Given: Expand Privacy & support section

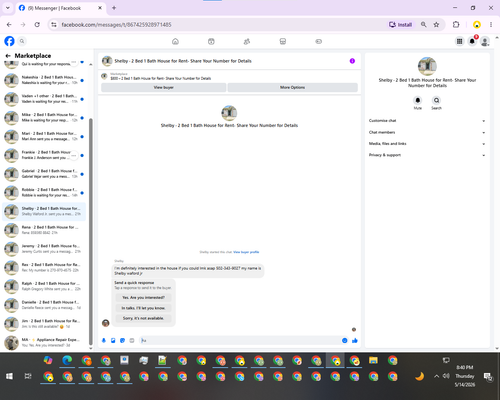Looking at the screenshot, I should [x=427, y=155].
